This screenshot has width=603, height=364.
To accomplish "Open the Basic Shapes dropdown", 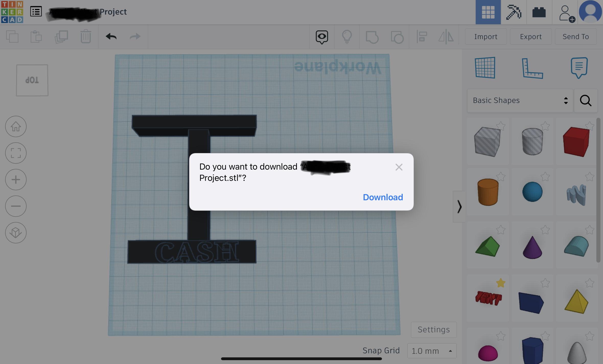I will pos(520,100).
